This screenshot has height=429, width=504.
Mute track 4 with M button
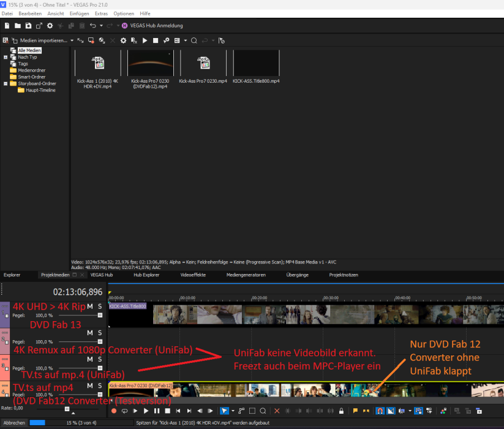click(x=90, y=385)
